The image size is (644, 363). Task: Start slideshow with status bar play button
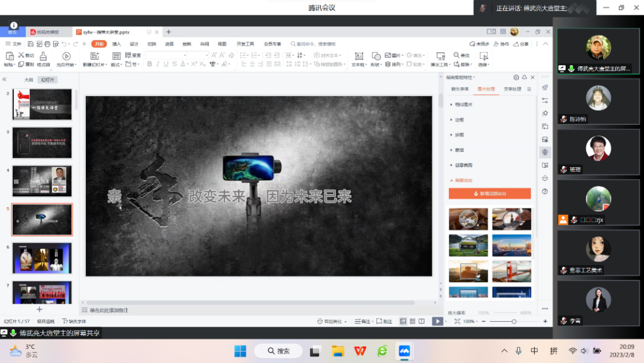tap(438, 321)
